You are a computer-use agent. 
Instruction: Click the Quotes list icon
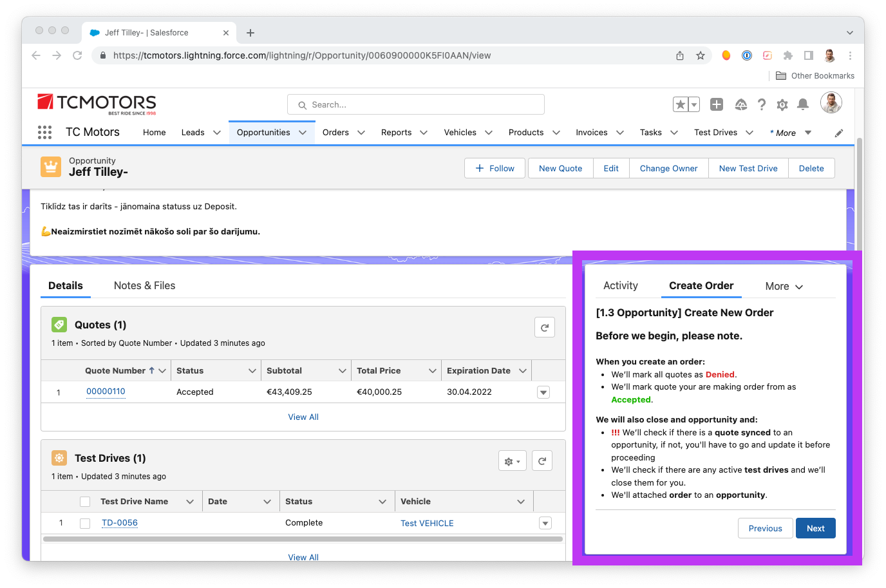(59, 325)
